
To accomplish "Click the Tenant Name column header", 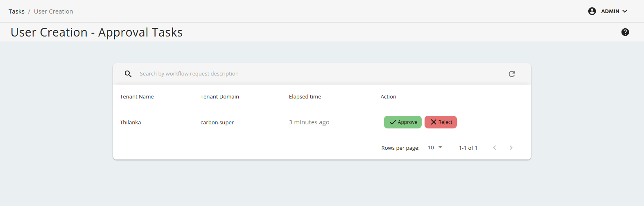I will (x=137, y=97).
